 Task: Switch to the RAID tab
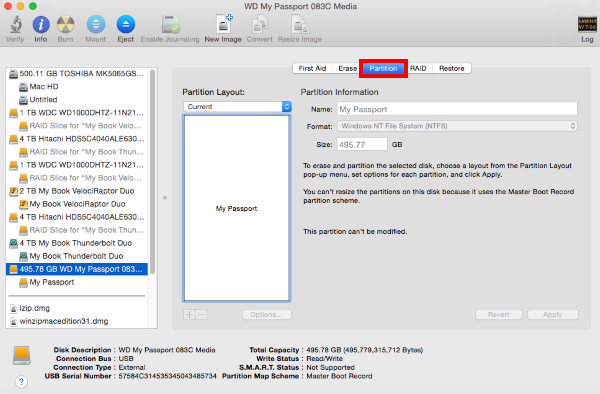click(418, 68)
